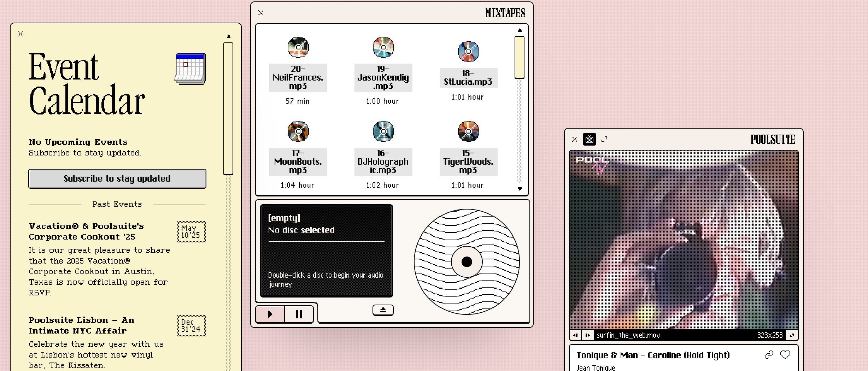
Task: Click the Event Calendar scroll up arrow
Action: (229, 36)
